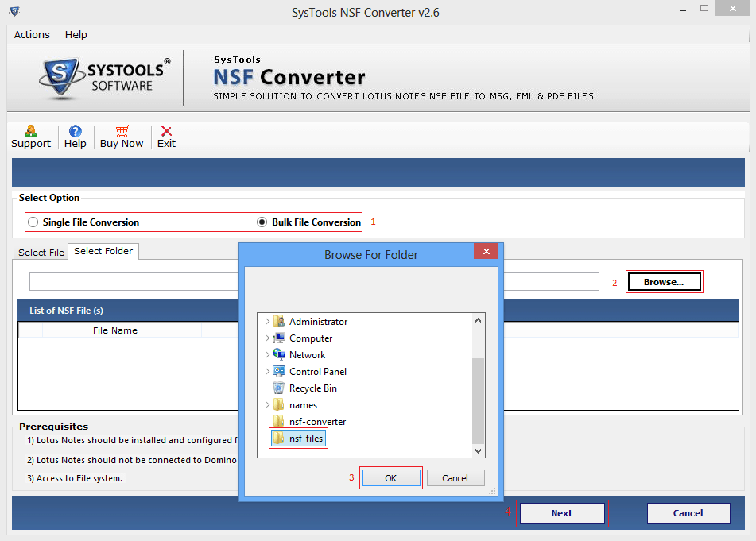
Task: Select the Control Panel label
Action: point(318,372)
